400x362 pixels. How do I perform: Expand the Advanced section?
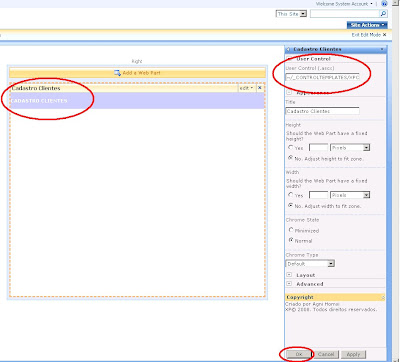(x=289, y=284)
